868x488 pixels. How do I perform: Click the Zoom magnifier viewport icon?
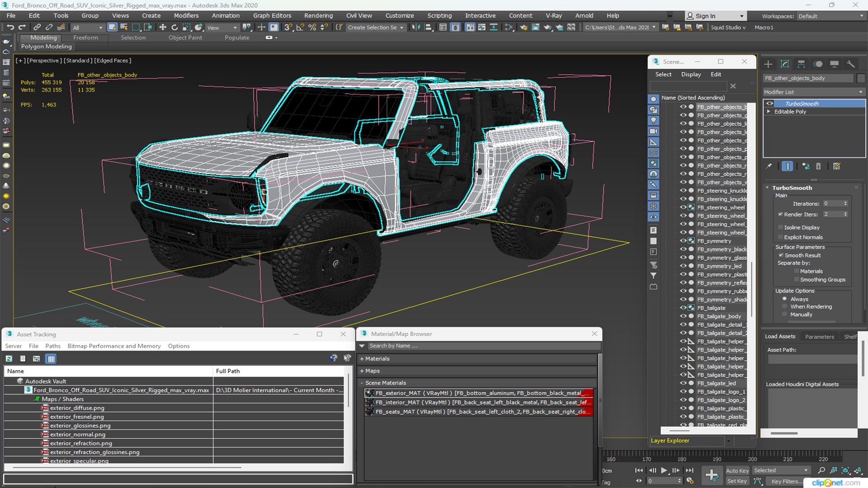pos(821,470)
